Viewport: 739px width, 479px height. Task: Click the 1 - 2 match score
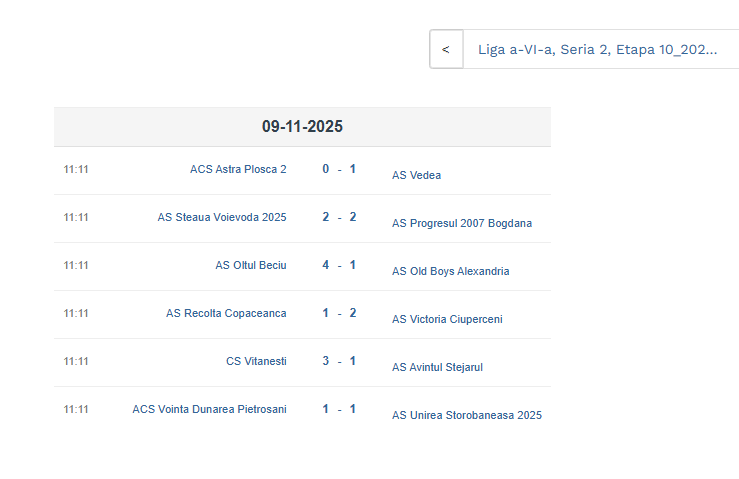(x=339, y=313)
